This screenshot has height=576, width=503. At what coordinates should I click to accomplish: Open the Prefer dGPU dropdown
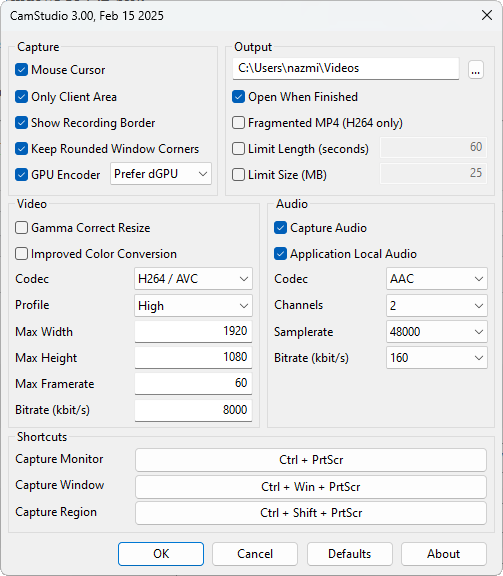tap(161, 174)
